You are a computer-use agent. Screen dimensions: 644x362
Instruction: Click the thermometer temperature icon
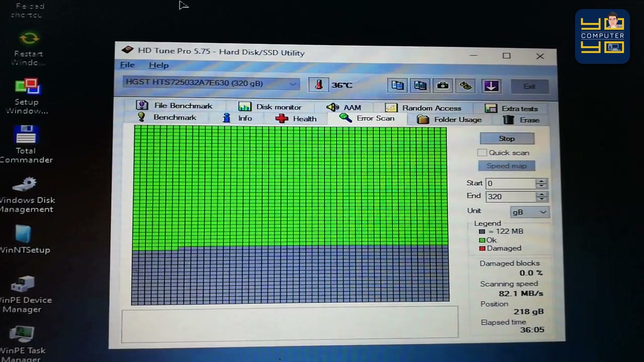point(318,84)
